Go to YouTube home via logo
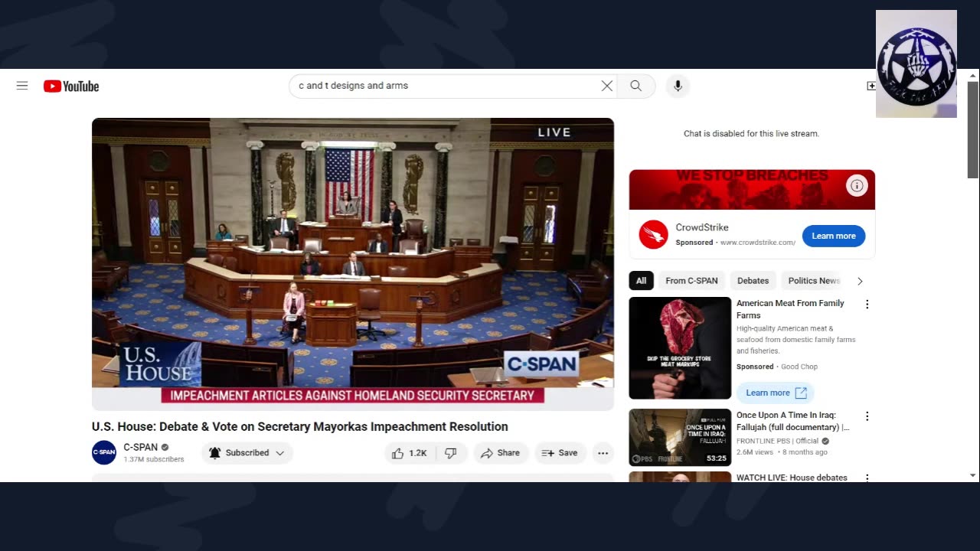 pyautogui.click(x=71, y=86)
